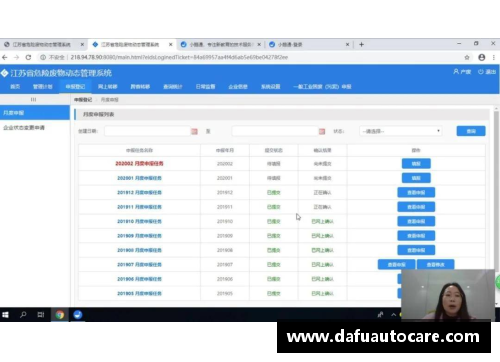Show hidden tray icons chevron
500x362 pixels.
coord(394,314)
